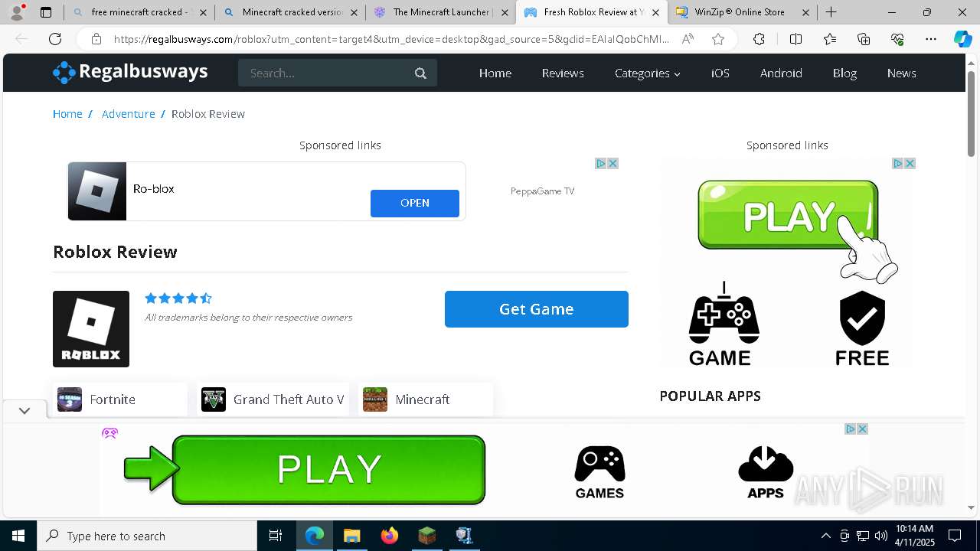Open the Copilot sidebar icon

[962, 39]
